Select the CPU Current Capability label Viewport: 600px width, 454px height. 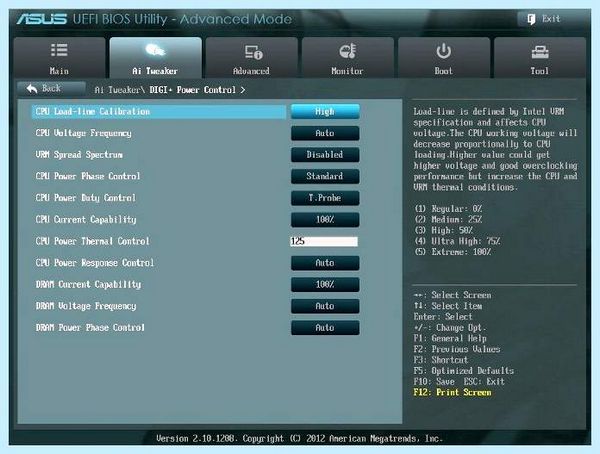[x=86, y=220]
